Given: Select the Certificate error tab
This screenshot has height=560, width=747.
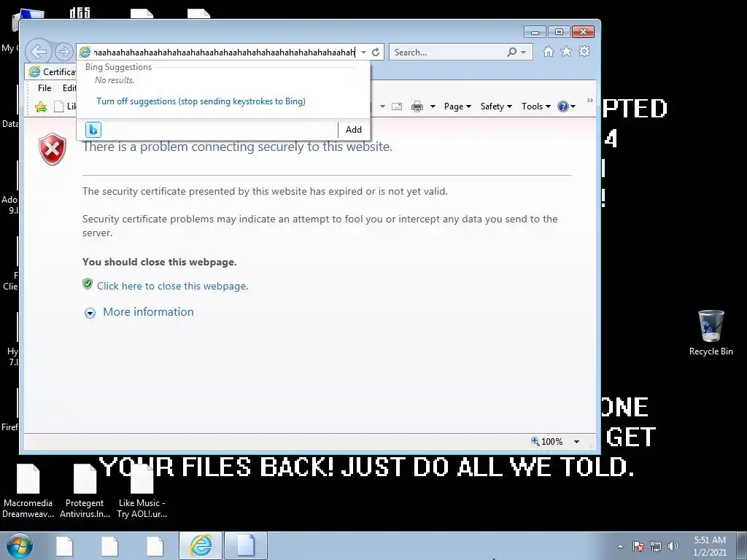Looking at the screenshot, I should pyautogui.click(x=52, y=72).
